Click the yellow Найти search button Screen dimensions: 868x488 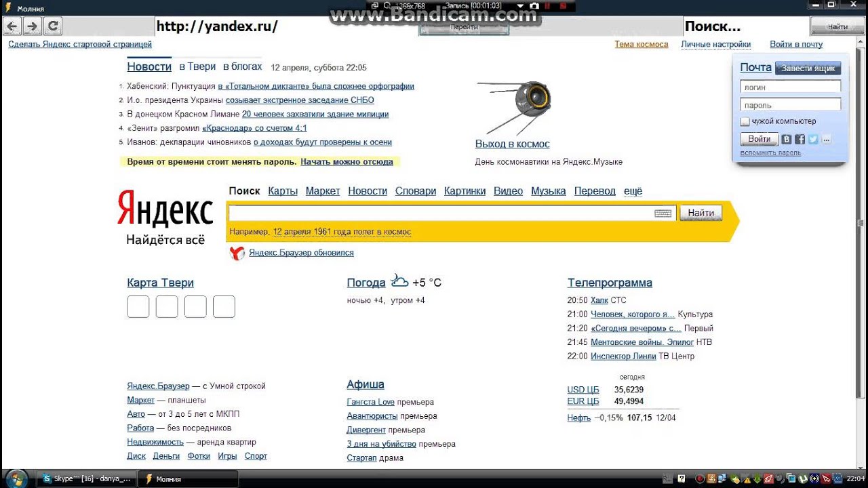tap(701, 213)
